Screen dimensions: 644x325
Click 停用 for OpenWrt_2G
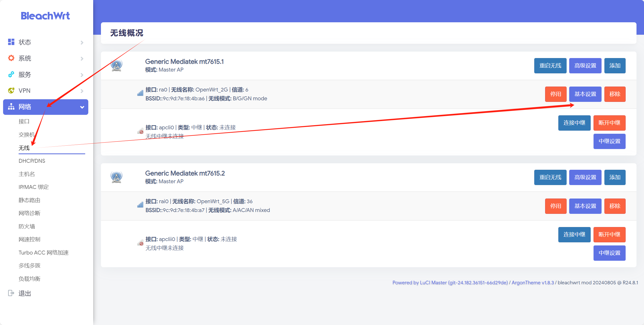[x=556, y=94]
